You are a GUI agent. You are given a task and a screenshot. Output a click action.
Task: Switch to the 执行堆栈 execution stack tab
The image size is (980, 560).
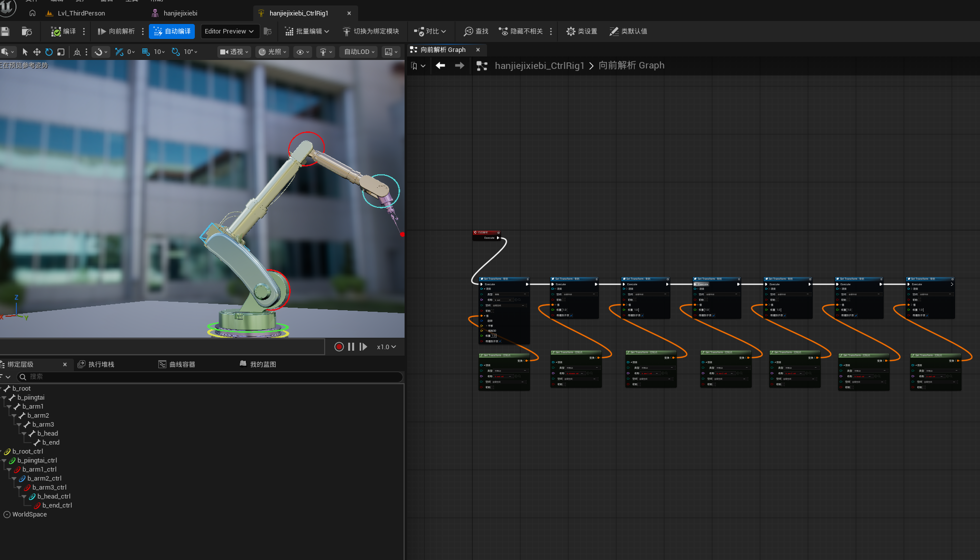(96, 365)
